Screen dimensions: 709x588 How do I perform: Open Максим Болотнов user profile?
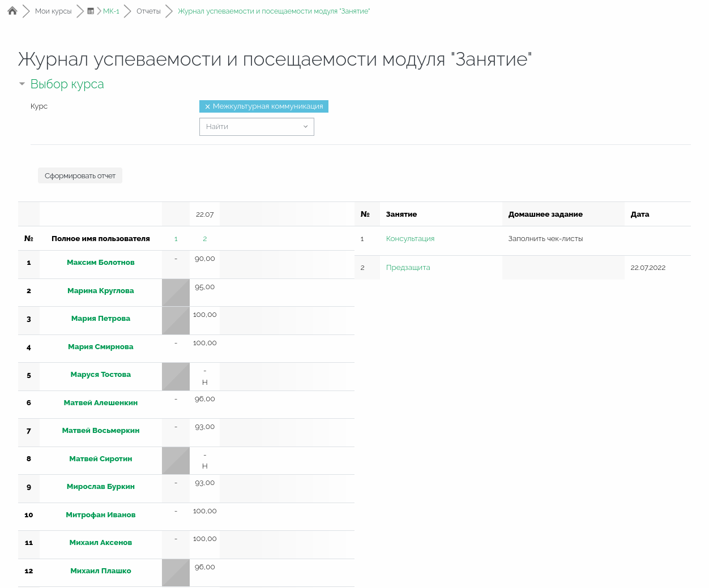point(101,263)
